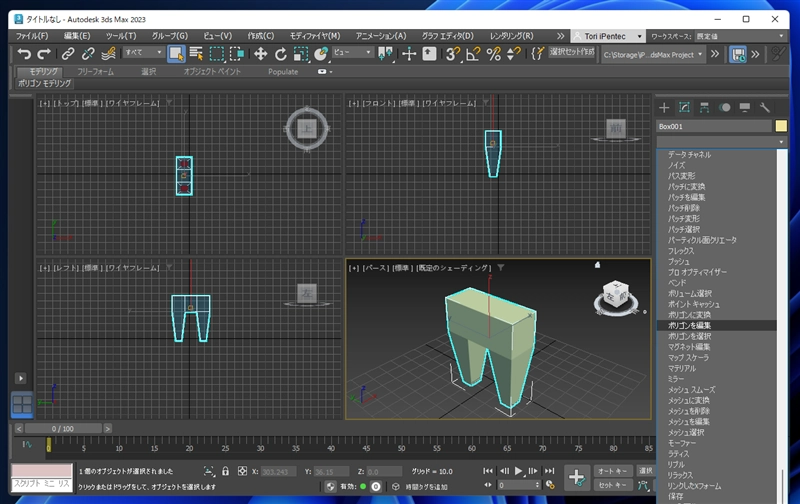Select the Link tool (chain icon)
This screenshot has height=504, width=800.
(x=67, y=54)
